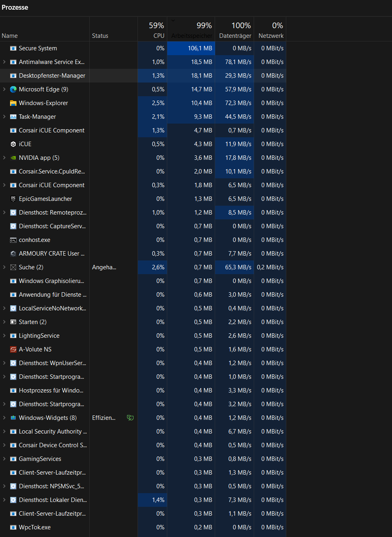Click the 106,1 MB memory value
Screen dimensions: 392x537
point(200,48)
